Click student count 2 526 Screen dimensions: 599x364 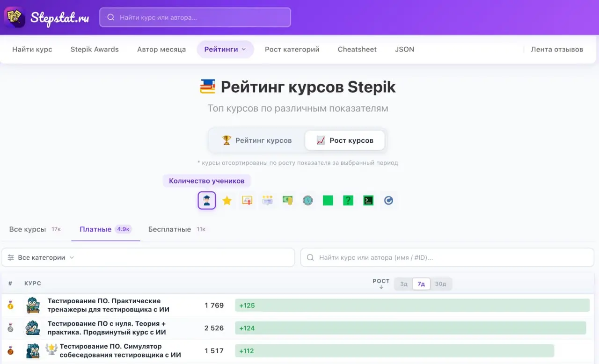(x=214, y=328)
